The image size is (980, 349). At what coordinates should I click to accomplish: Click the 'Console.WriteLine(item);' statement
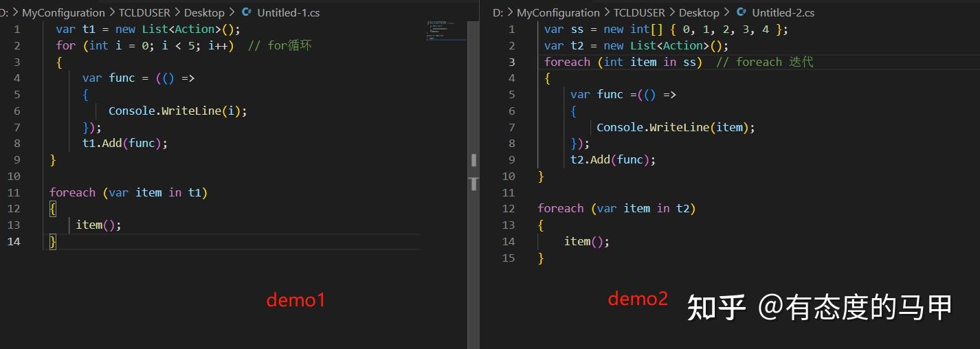676,127
